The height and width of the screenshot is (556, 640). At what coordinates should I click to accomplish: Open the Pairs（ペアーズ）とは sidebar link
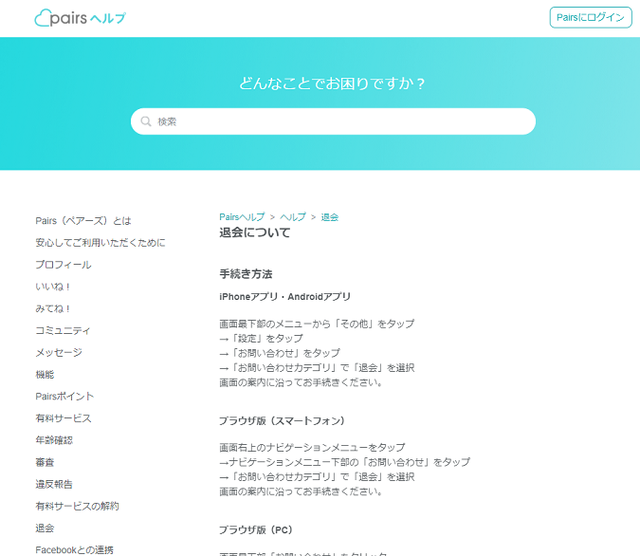tap(83, 221)
